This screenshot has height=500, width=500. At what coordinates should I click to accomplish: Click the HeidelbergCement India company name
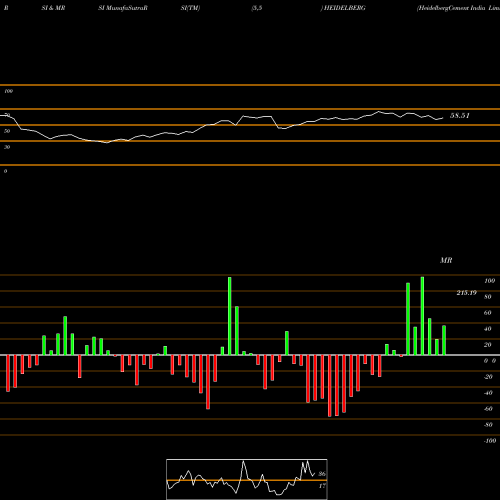click(458, 8)
